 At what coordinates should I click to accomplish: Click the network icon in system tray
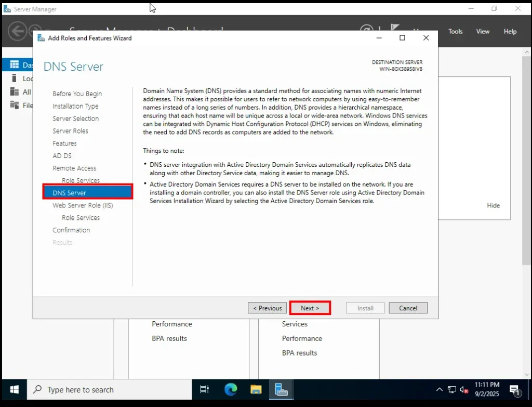click(x=451, y=390)
